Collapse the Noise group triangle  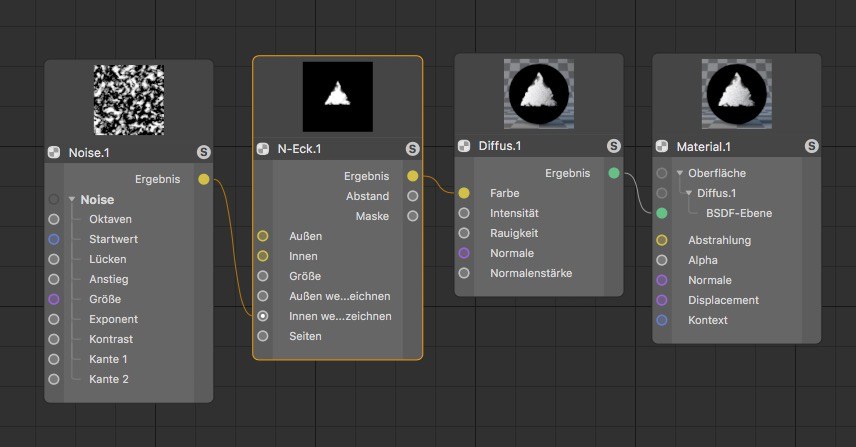[72, 200]
